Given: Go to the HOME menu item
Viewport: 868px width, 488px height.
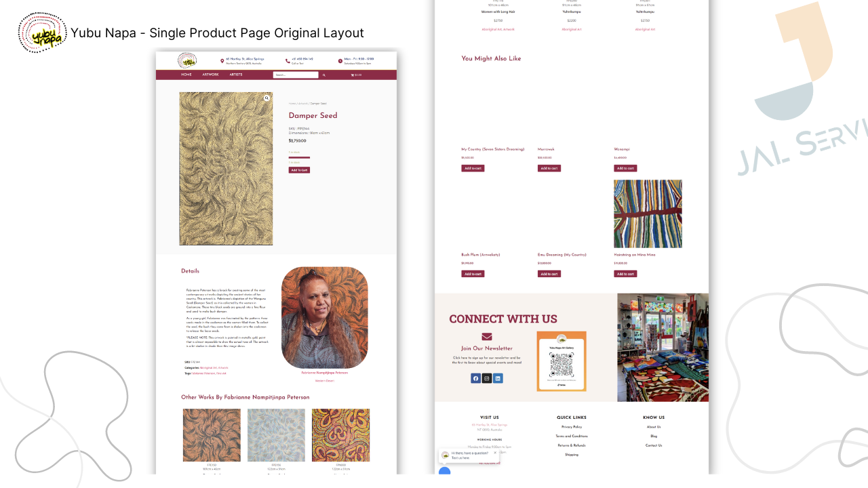Looking at the screenshot, I should (x=186, y=75).
